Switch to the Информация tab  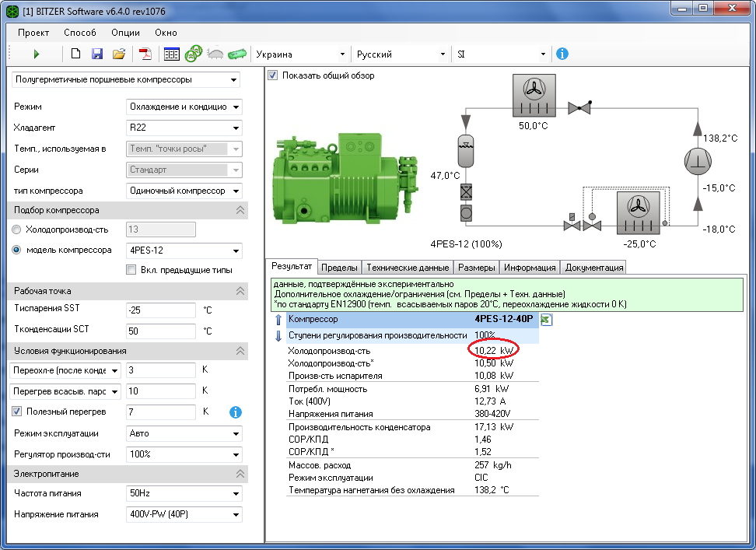click(x=530, y=268)
